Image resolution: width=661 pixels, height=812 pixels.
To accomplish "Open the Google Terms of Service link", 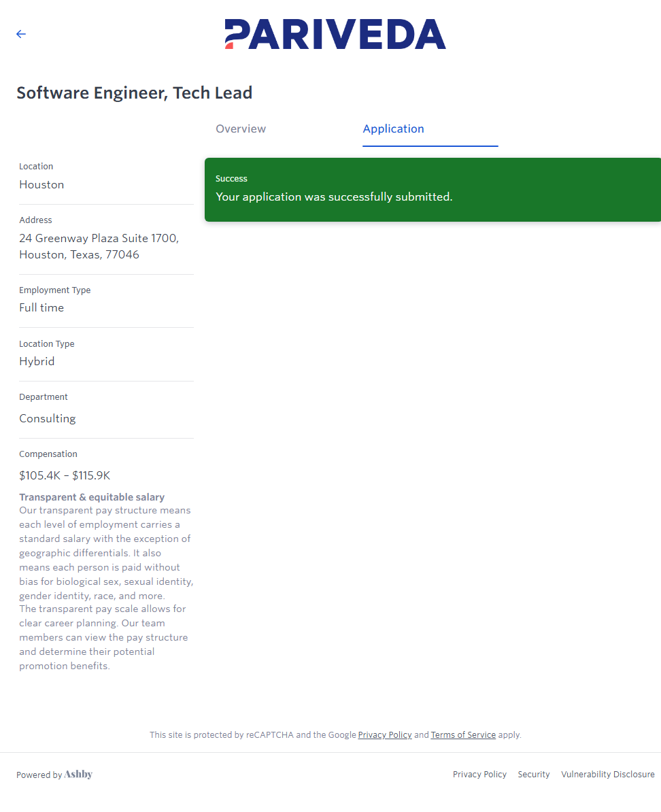I will [463, 735].
